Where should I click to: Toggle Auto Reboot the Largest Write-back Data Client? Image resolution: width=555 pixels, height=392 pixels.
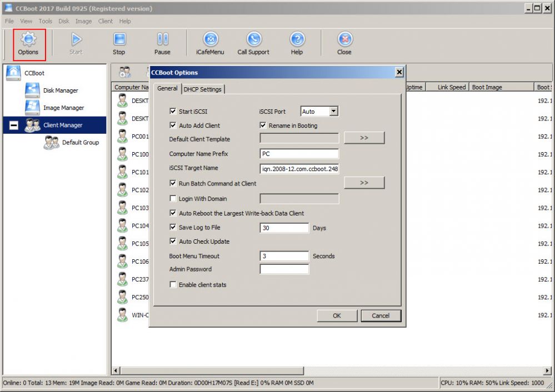173,213
